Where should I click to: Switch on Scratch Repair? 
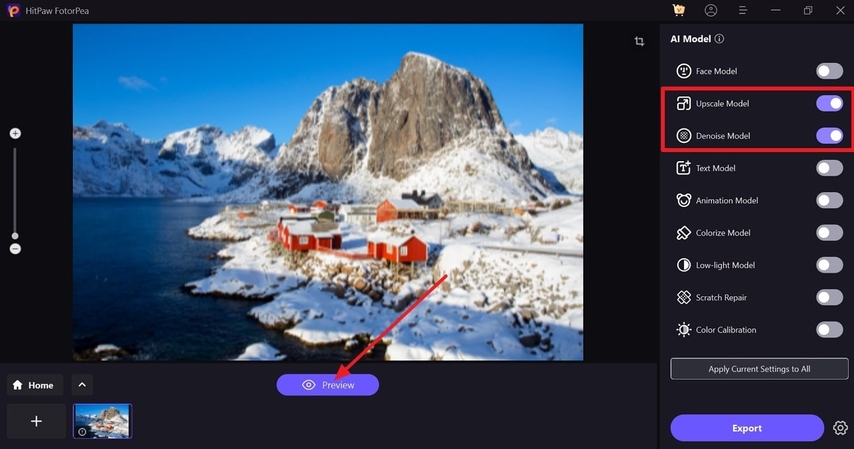pos(829,298)
